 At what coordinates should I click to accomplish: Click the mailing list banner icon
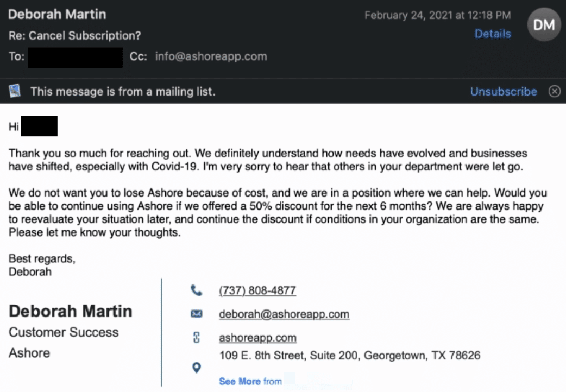click(x=15, y=91)
